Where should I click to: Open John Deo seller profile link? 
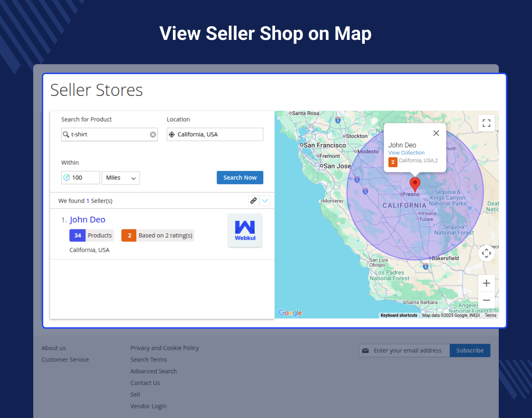(87, 219)
